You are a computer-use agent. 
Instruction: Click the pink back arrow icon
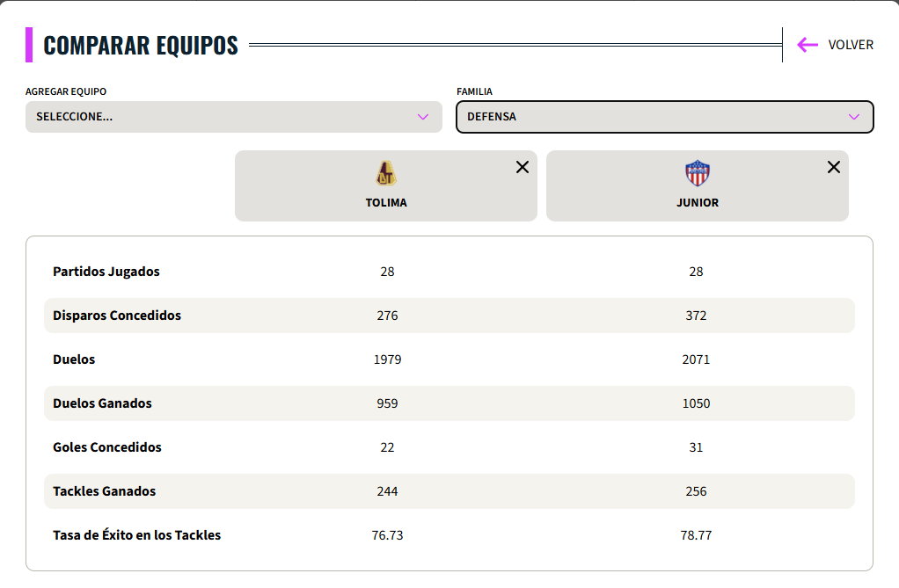point(807,45)
